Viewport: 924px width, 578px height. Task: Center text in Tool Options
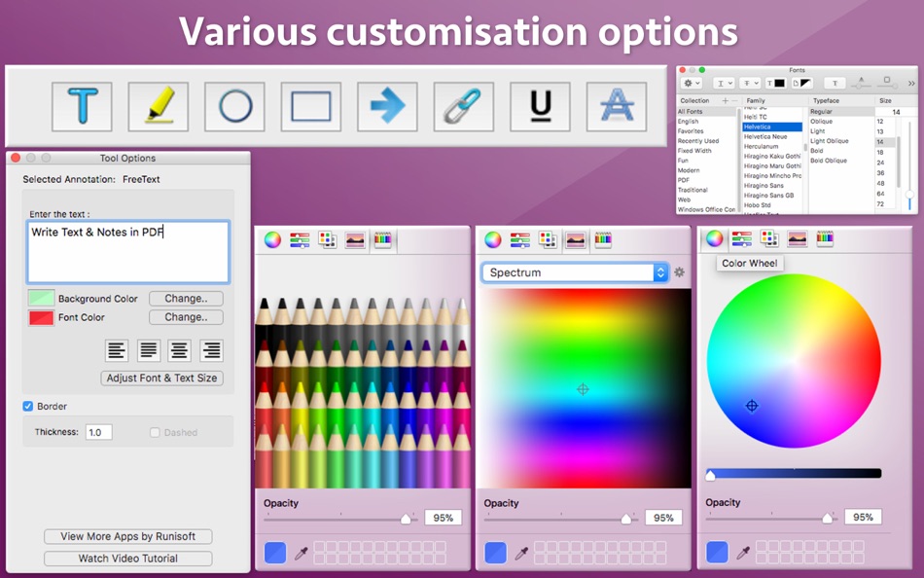180,350
